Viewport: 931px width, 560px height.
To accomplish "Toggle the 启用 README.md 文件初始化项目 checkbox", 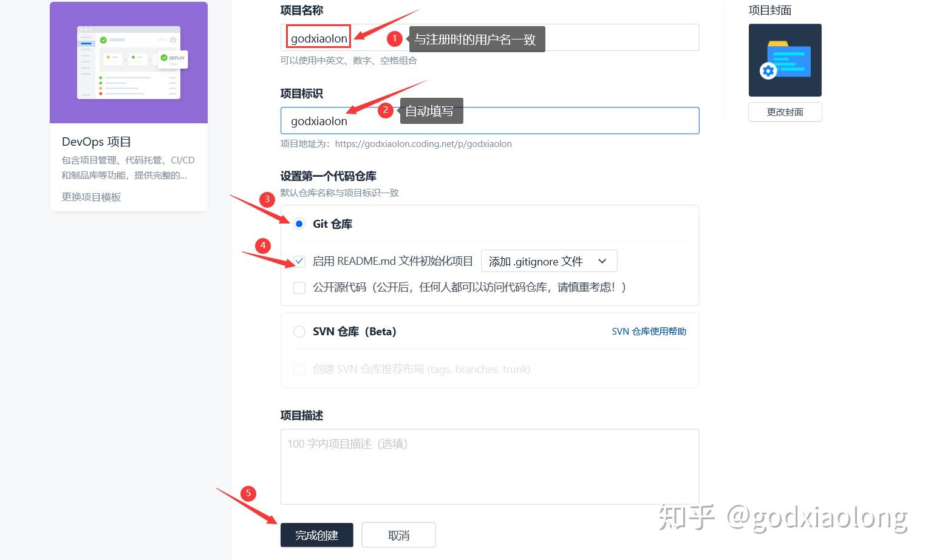I will coord(299,262).
